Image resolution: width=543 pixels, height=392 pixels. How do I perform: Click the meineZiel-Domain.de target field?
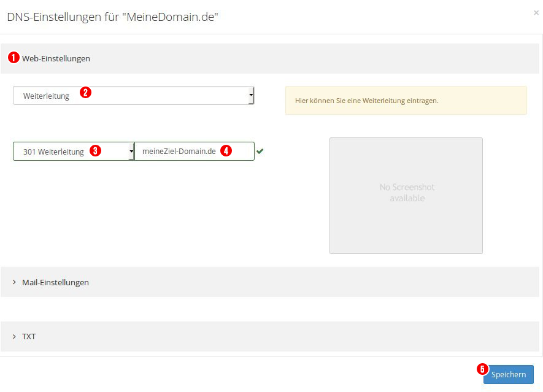(194, 152)
